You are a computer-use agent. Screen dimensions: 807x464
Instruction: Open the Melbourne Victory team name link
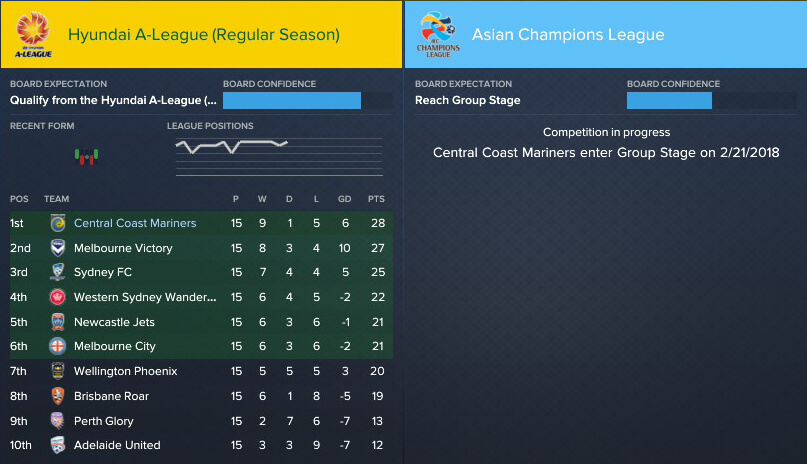pos(123,248)
